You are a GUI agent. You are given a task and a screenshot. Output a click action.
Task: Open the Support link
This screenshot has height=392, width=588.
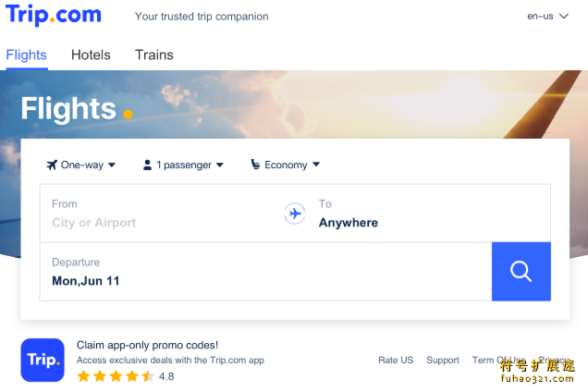tap(443, 361)
